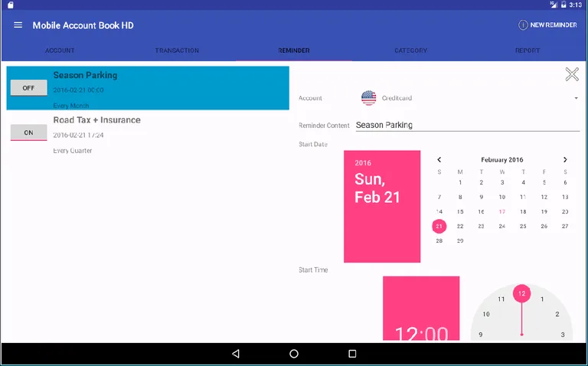Select February 10 in the calendar
588x366 pixels.
coord(502,198)
